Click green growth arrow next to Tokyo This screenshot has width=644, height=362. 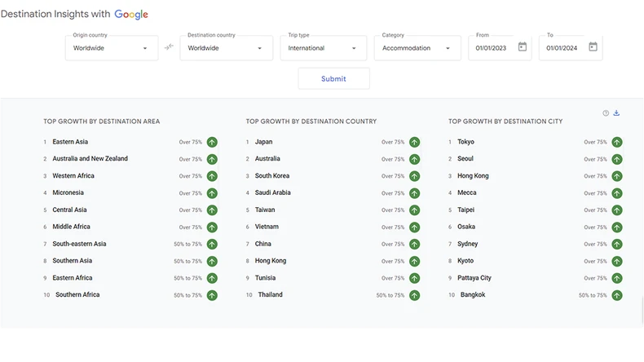click(617, 142)
